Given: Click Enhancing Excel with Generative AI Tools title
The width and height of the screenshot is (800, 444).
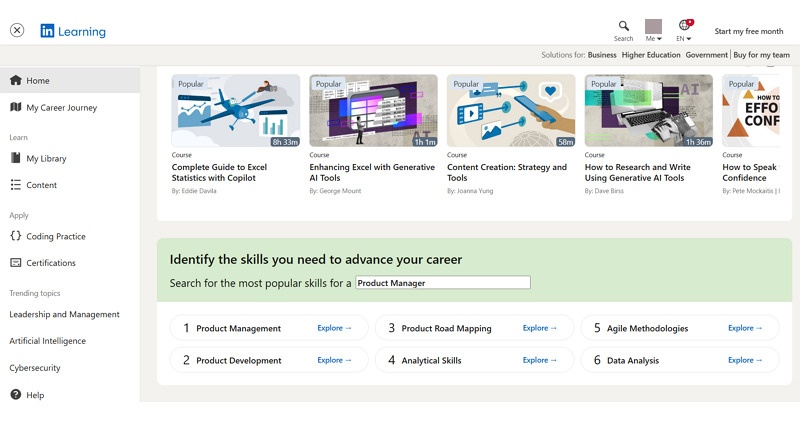Looking at the screenshot, I should click(x=372, y=172).
